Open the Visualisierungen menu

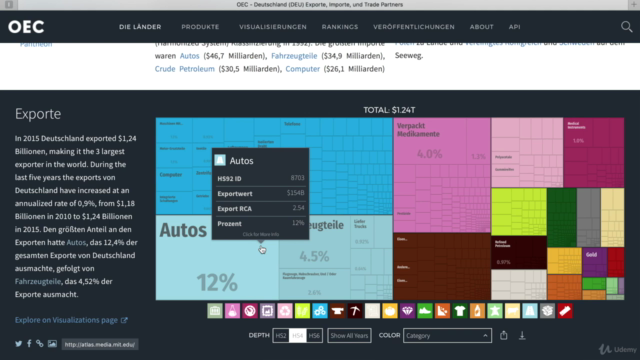(273, 27)
